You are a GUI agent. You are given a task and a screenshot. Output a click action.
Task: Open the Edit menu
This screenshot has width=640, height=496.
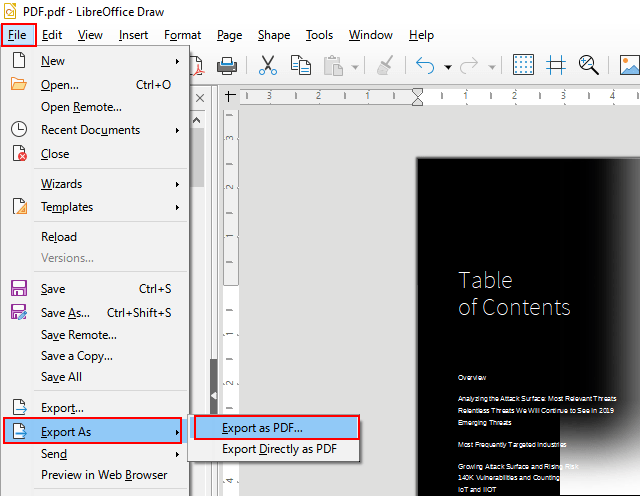point(52,35)
